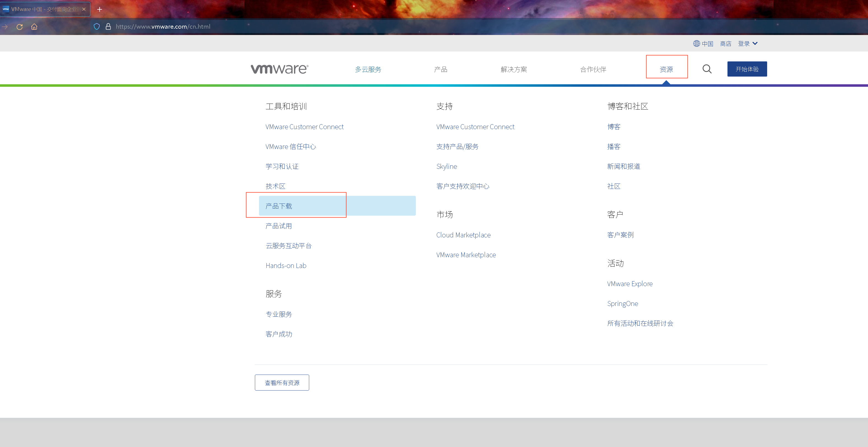Click the globe region icon
The width and height of the screenshot is (868, 447).
[x=696, y=44]
